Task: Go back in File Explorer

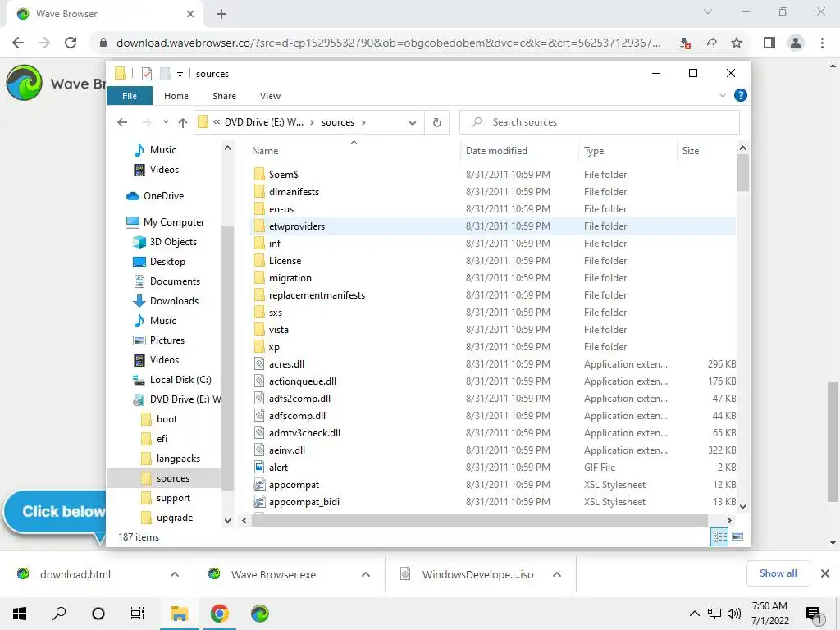Action: click(122, 122)
